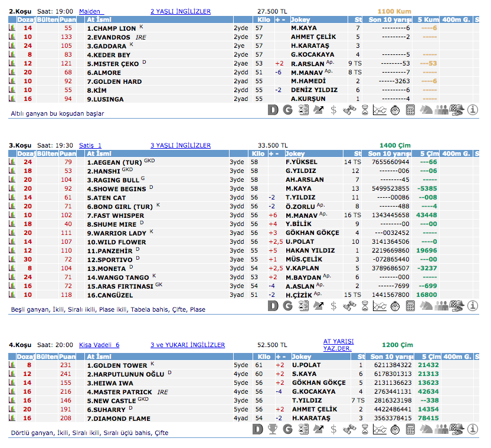Viewport: 491px width, 448px height.
Task: Click the stopwatch icon under race 2
Action: pos(395,109)
